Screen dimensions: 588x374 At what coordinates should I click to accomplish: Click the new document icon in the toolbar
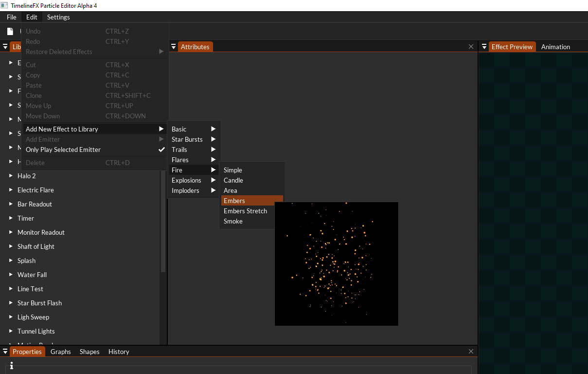[x=10, y=31]
